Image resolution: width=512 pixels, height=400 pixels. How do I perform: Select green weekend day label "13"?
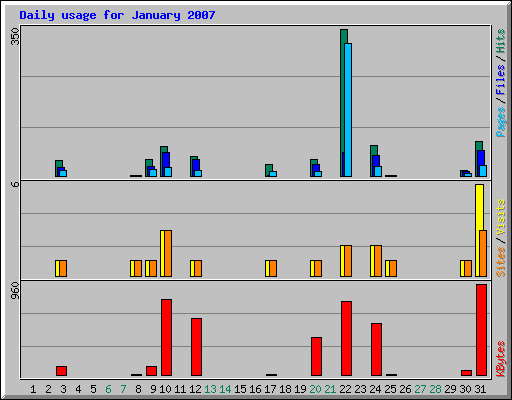pyautogui.click(x=210, y=389)
